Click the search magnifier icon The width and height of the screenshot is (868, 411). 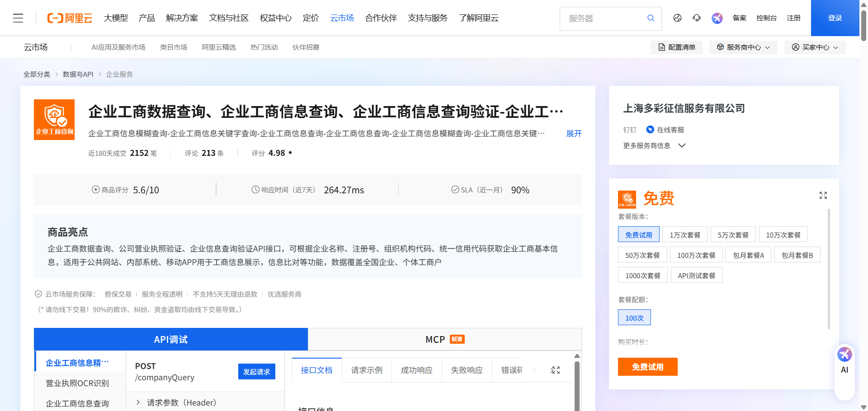[x=651, y=18]
